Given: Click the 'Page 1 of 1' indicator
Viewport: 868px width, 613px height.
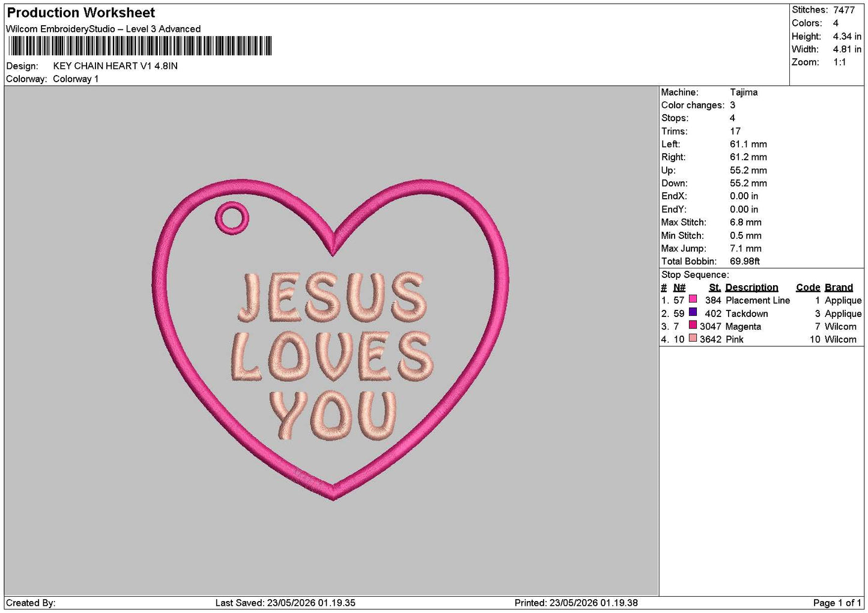Looking at the screenshot, I should tap(837, 603).
